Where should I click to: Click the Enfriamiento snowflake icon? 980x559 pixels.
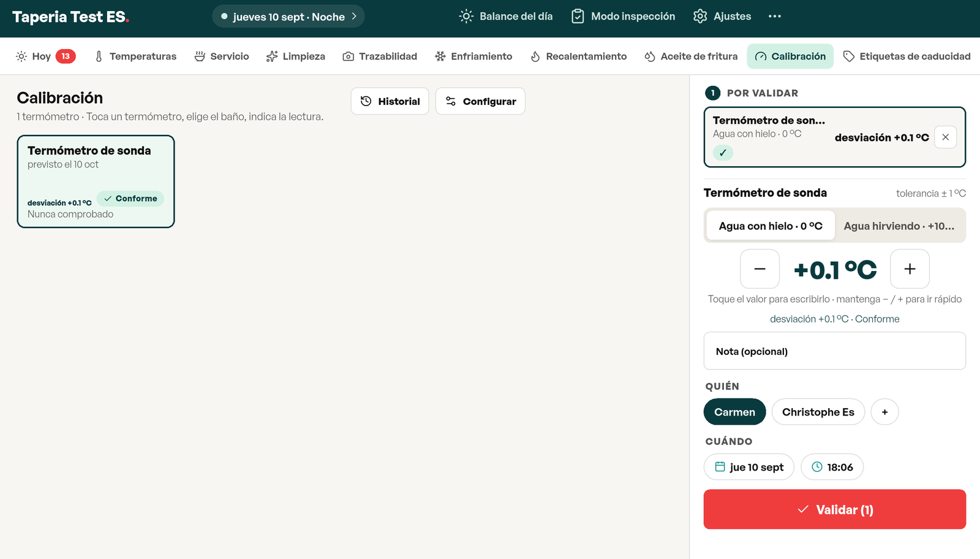(x=440, y=56)
